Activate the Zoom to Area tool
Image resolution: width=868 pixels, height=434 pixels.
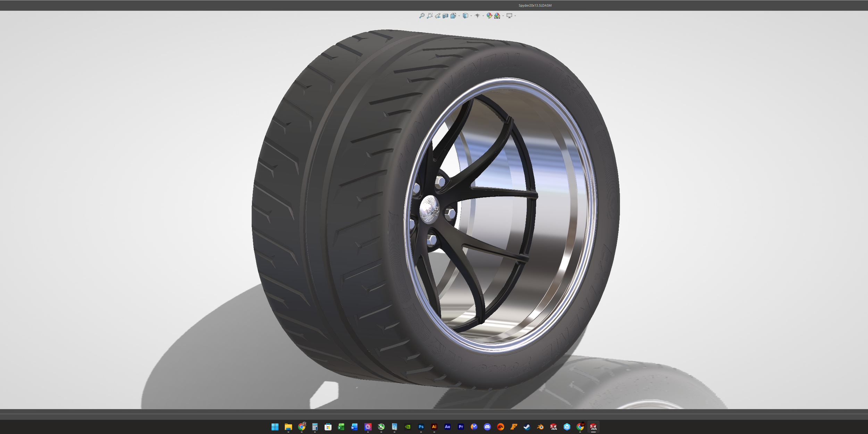429,16
